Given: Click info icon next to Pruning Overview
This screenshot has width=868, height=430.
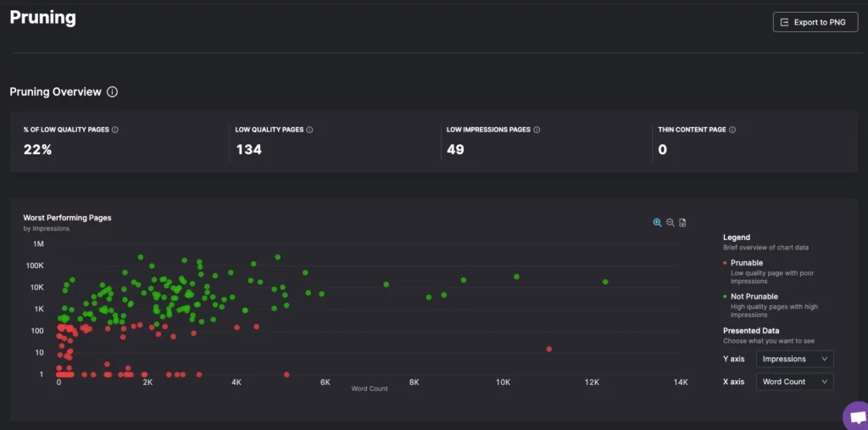Looking at the screenshot, I should click(113, 92).
